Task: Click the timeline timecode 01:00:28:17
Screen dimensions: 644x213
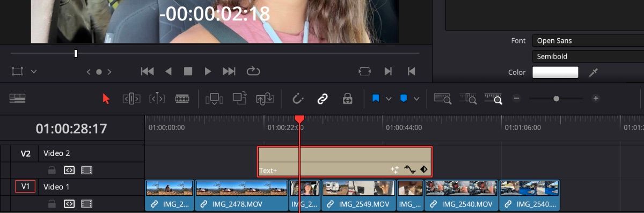Action: pos(71,129)
